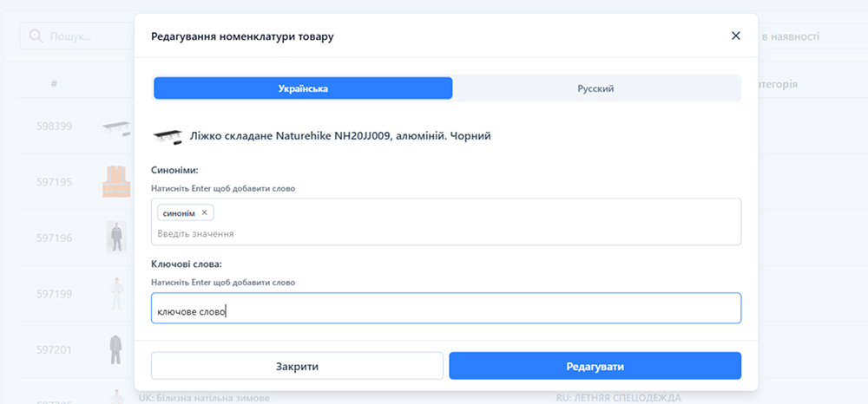The image size is (868, 404).
Task: Click the white coverall thumbnail in row 597199
Action: [x=117, y=294]
